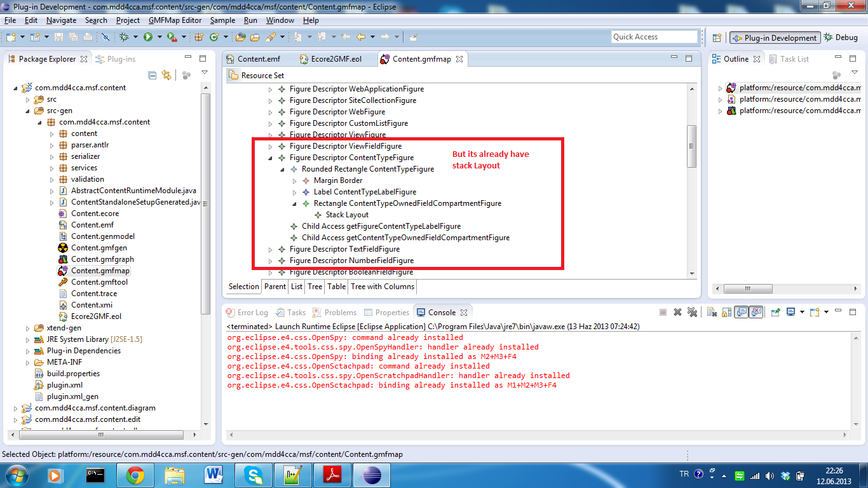Click the New Java Class toolbar icon
Image resolution: width=868 pixels, height=488 pixels.
[x=214, y=37]
